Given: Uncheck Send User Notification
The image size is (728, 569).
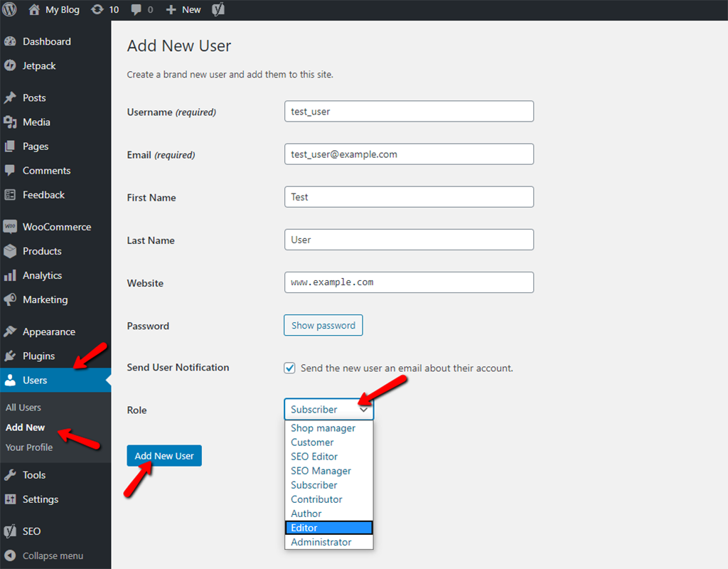Looking at the screenshot, I should (289, 368).
